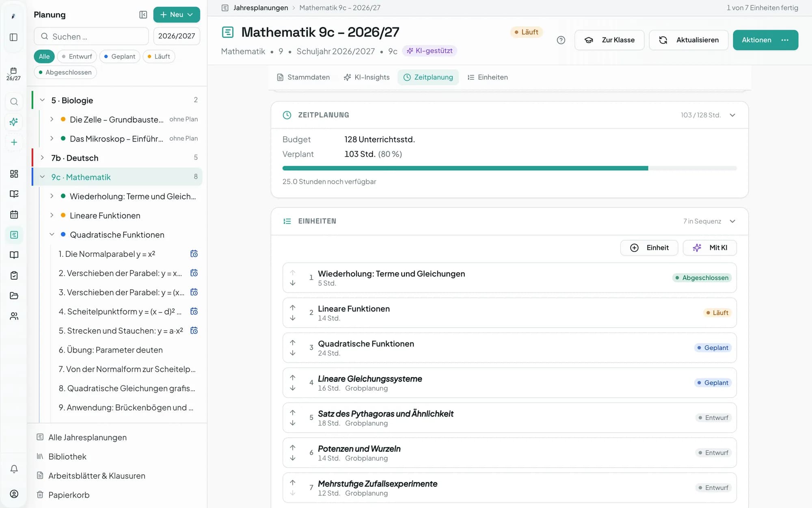Create units with Mit KI button
Image resolution: width=812 pixels, height=508 pixels.
tap(710, 247)
